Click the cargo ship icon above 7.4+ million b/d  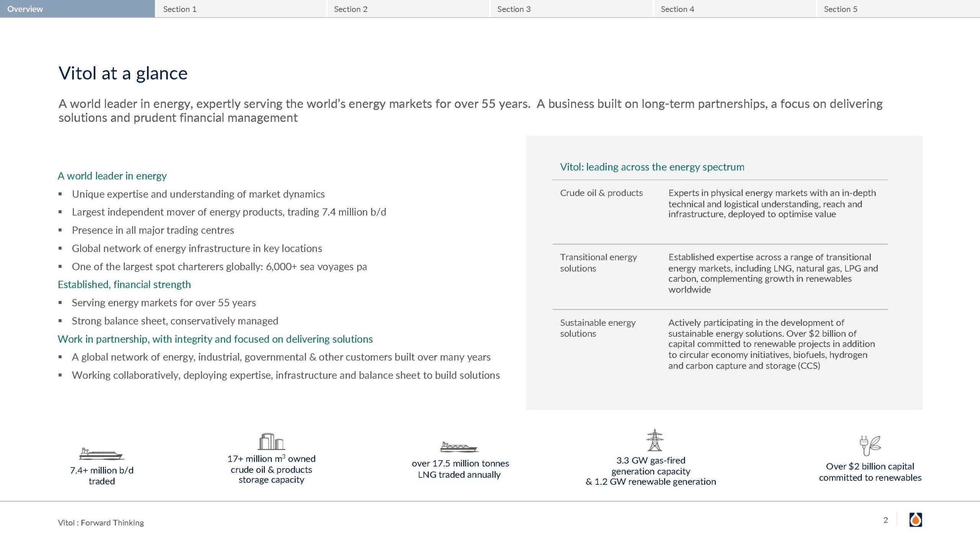tap(101, 454)
